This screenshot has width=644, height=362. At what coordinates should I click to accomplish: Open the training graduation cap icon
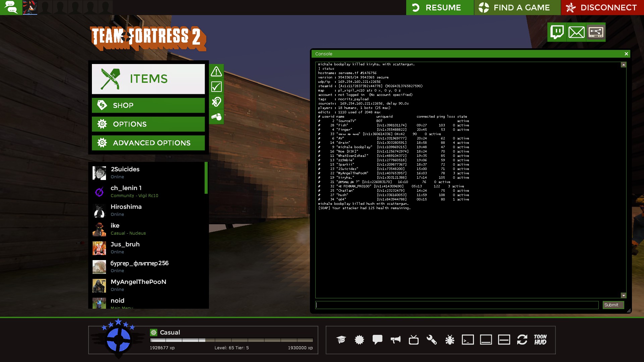coord(341,340)
